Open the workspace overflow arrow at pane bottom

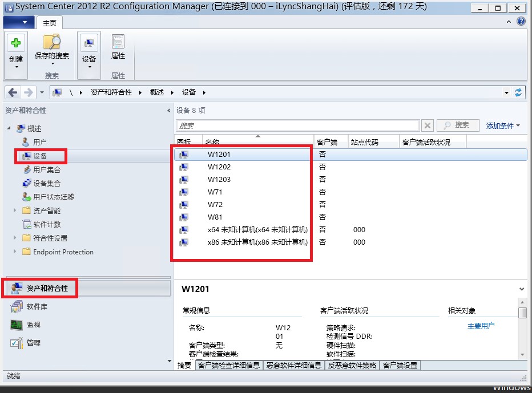(x=170, y=361)
